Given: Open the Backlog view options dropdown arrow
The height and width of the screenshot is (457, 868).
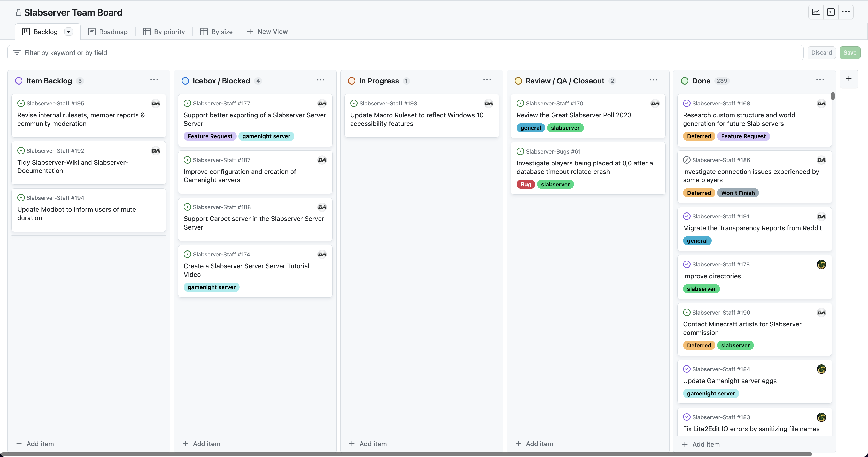Looking at the screenshot, I should pyautogui.click(x=68, y=32).
